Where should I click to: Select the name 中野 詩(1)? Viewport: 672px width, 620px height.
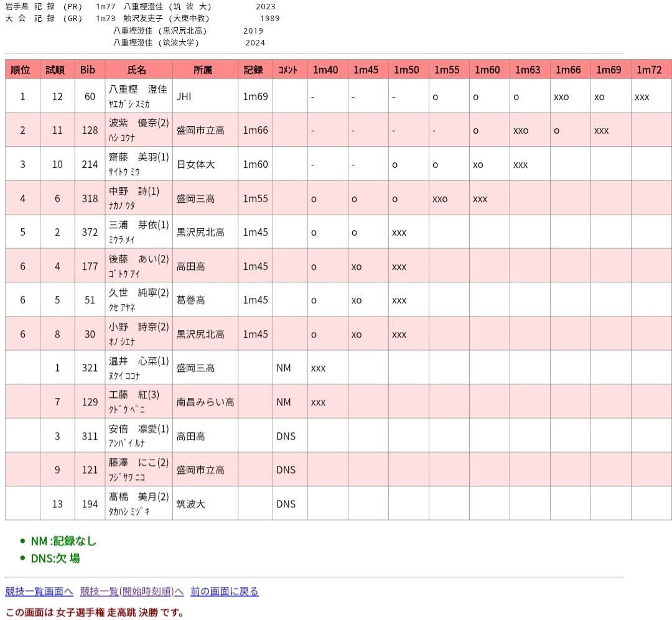click(134, 191)
